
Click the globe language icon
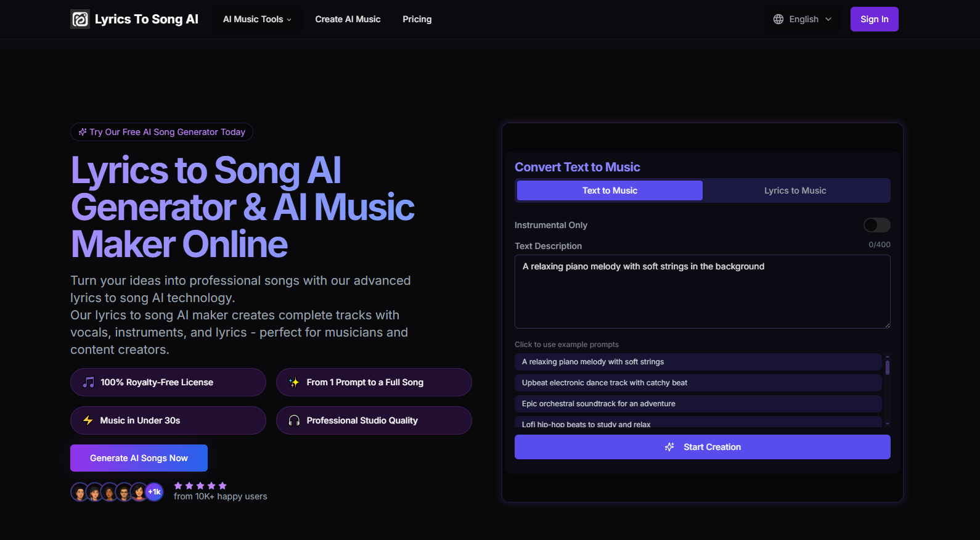pos(778,19)
